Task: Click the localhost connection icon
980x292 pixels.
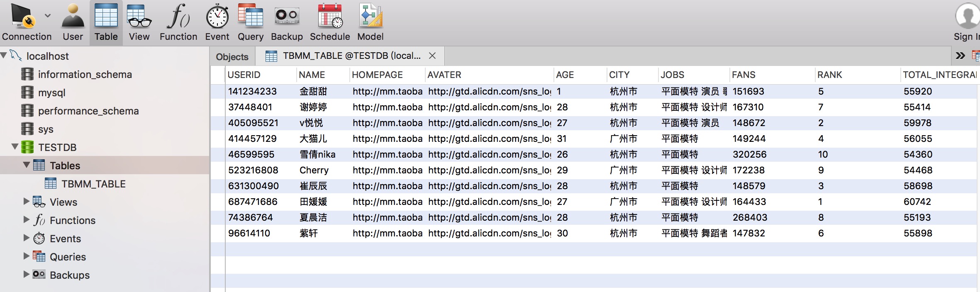Action: click(16, 55)
